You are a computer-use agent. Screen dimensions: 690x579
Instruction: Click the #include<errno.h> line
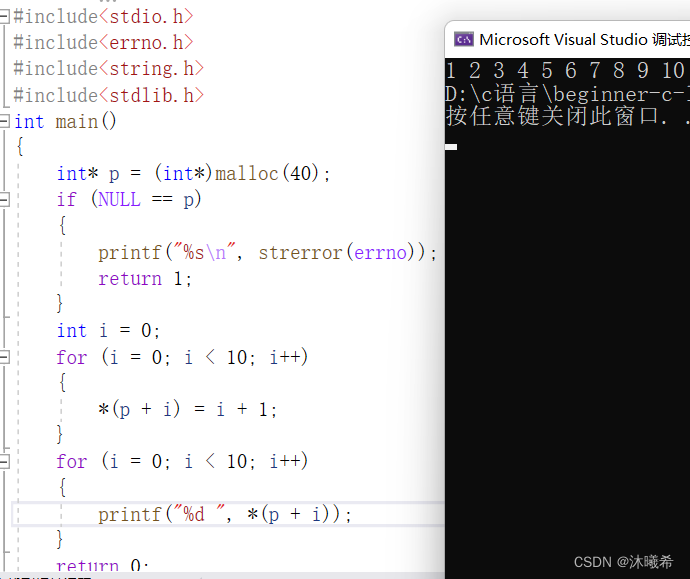pos(103,43)
